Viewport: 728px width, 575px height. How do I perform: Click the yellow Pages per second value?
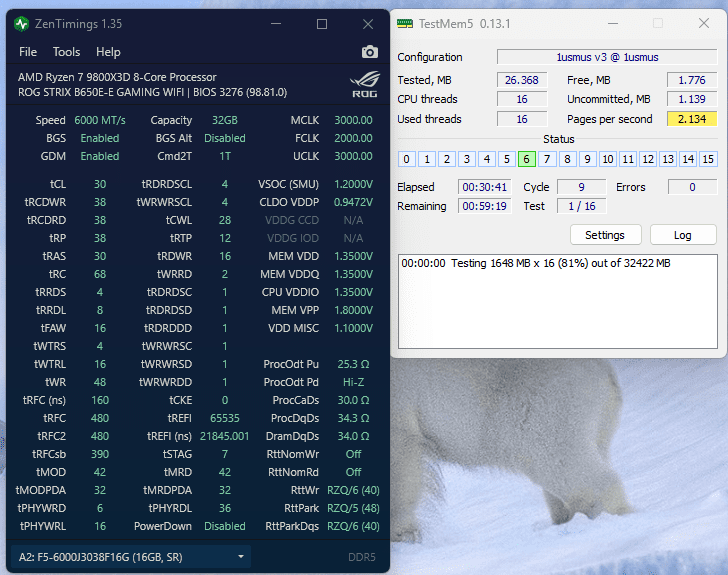pyautogui.click(x=692, y=119)
